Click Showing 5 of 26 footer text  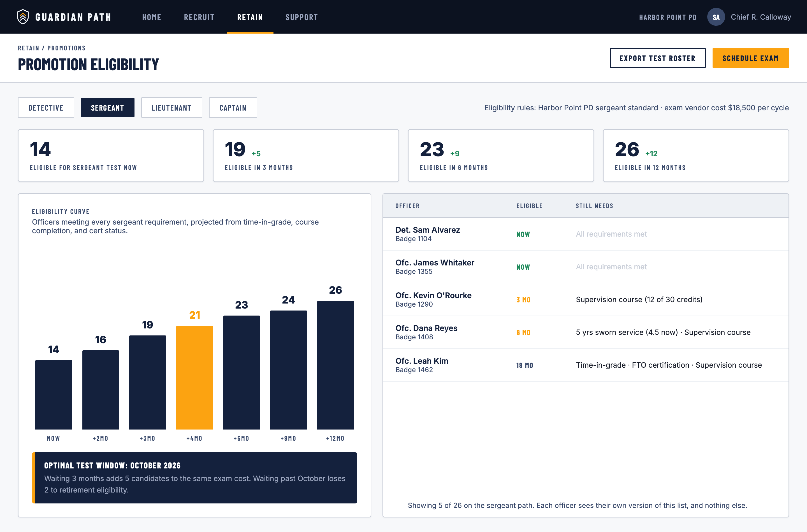577,505
